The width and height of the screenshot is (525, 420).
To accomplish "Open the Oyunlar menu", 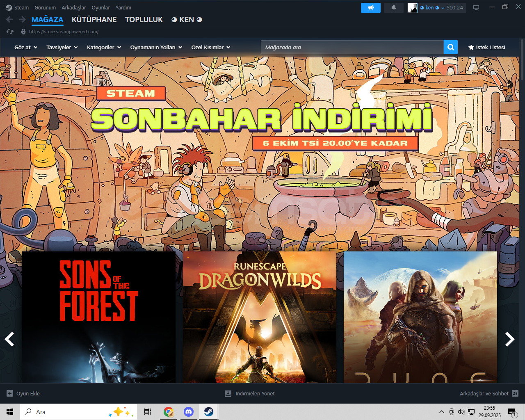I will coord(100,8).
